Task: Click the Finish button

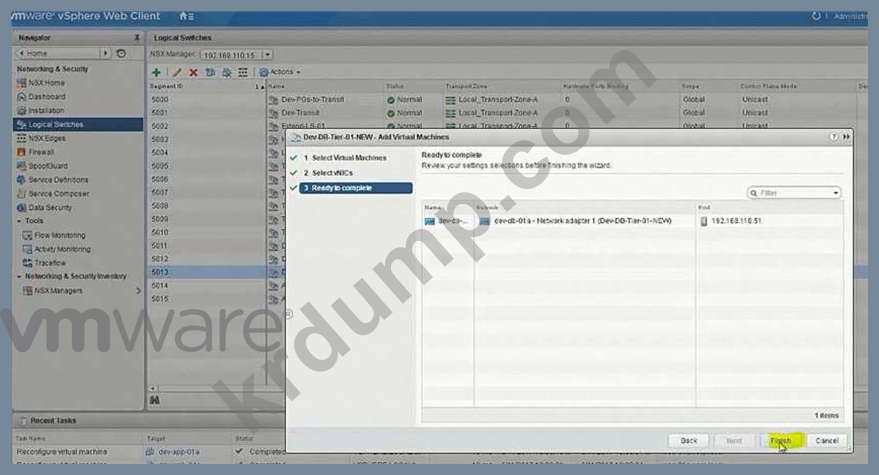Action: coord(781,441)
